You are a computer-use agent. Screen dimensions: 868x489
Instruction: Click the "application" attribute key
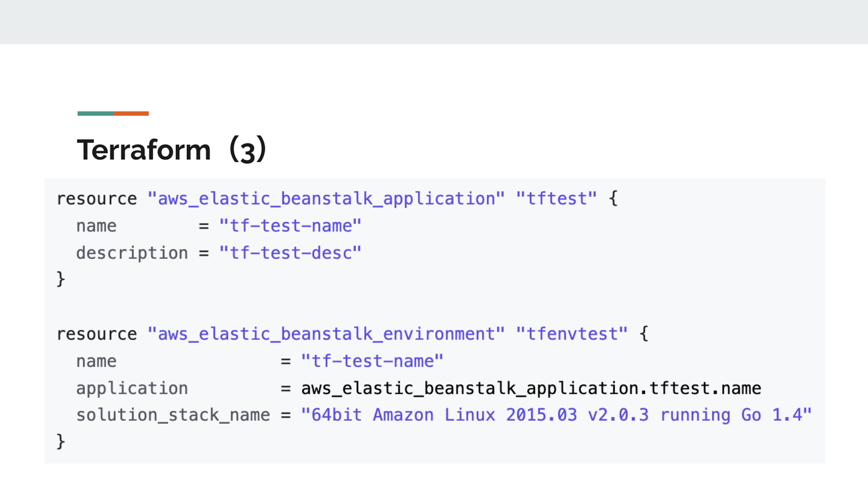[x=132, y=388]
